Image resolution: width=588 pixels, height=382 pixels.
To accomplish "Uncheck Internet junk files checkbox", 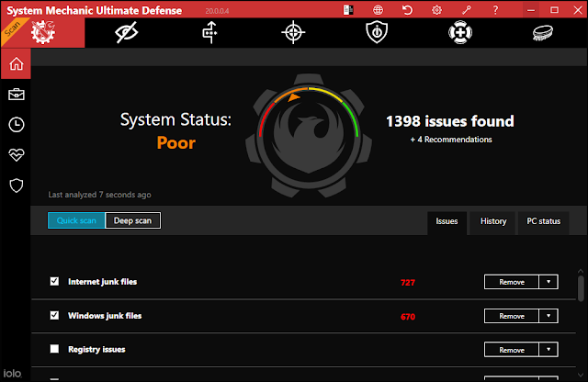I will pos(54,281).
